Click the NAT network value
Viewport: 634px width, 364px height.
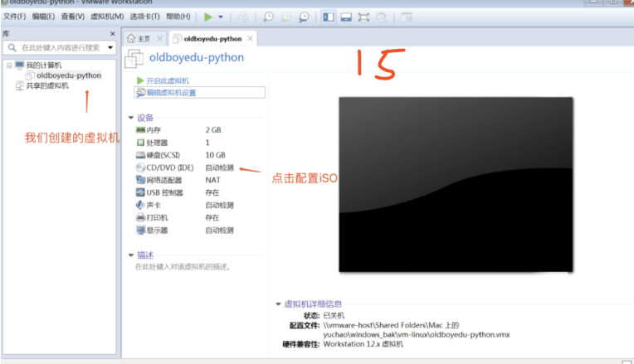pos(212,180)
